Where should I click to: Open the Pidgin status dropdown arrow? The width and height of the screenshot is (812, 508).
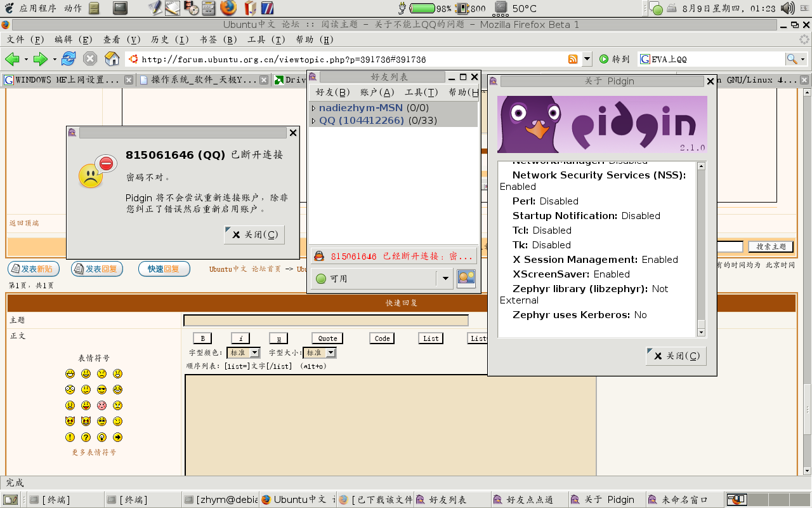(x=445, y=278)
